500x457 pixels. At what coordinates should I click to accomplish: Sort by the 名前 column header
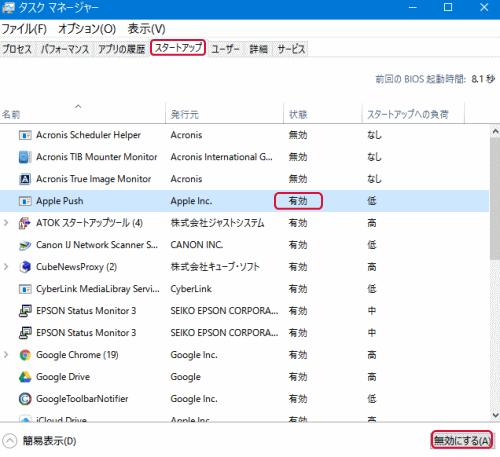coord(83,114)
